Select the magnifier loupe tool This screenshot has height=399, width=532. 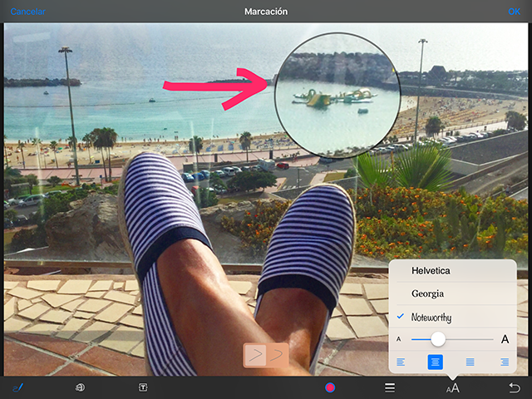[80, 387]
